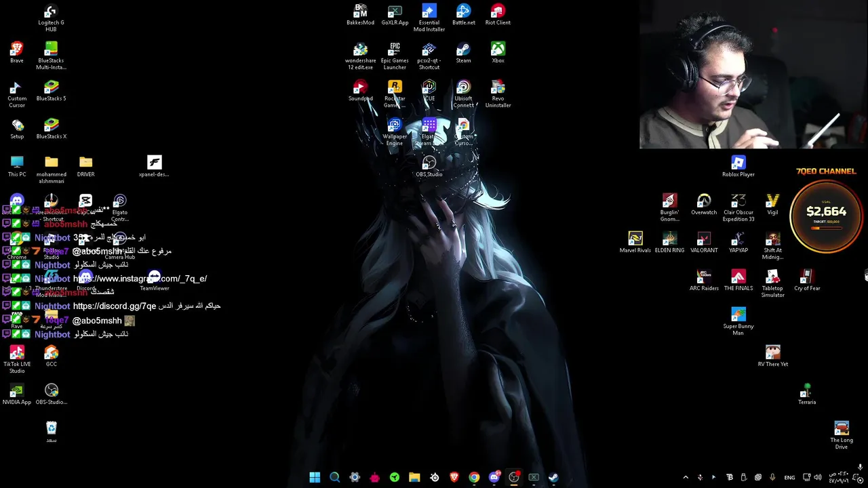
Task: Launch Marvel Rivals desktop shortcut
Action: click(x=635, y=243)
